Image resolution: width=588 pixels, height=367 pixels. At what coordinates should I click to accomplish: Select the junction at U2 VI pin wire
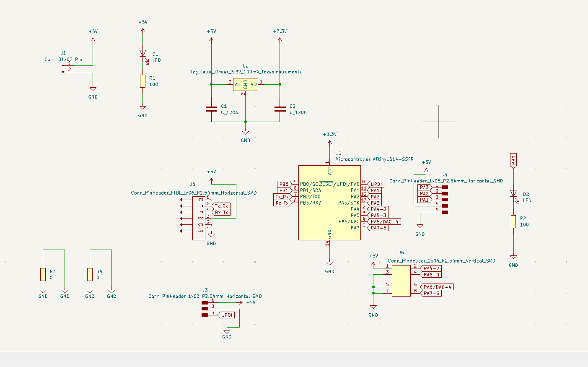(211, 84)
